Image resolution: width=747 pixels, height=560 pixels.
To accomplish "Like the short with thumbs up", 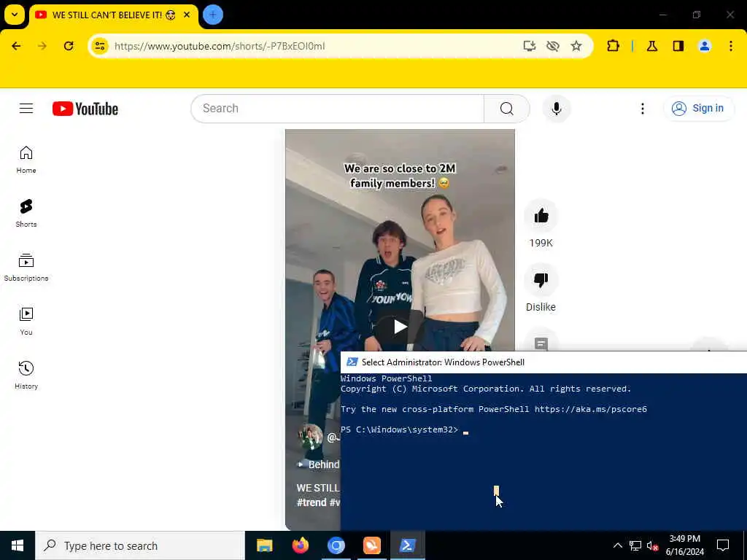I will tap(541, 216).
